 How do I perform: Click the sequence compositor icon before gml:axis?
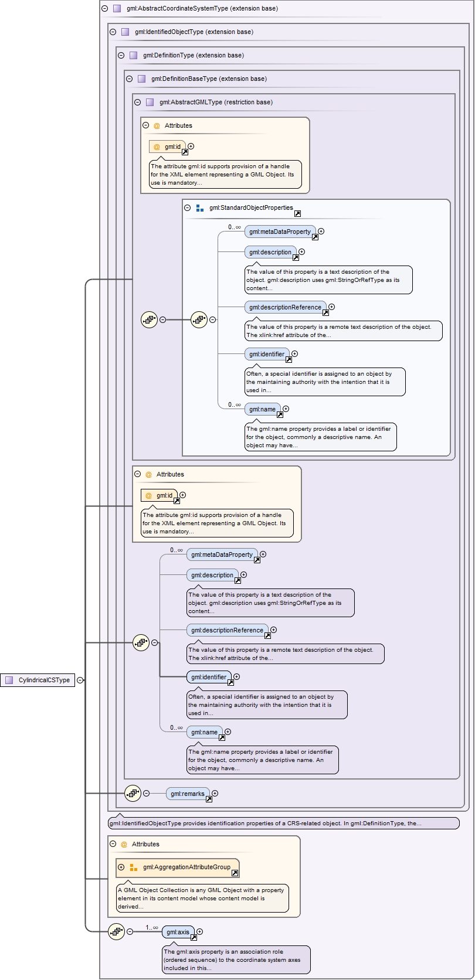pyautogui.click(x=116, y=931)
